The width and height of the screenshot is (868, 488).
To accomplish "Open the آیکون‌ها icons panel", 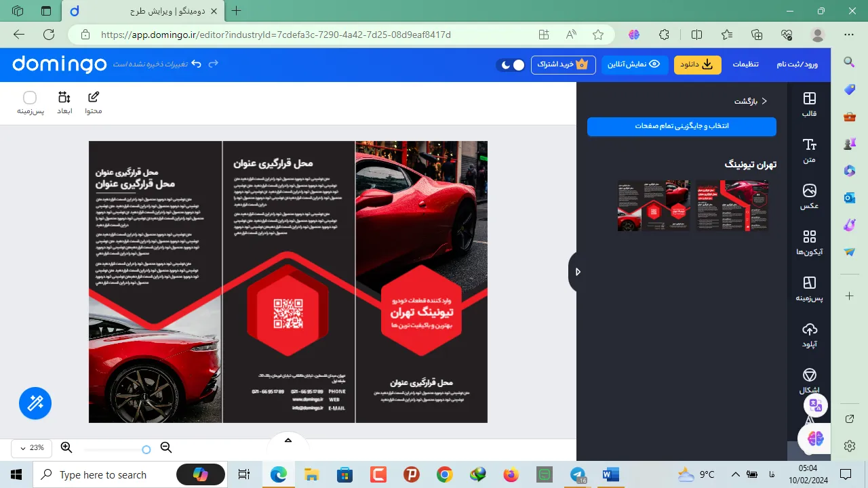I will click(x=809, y=243).
